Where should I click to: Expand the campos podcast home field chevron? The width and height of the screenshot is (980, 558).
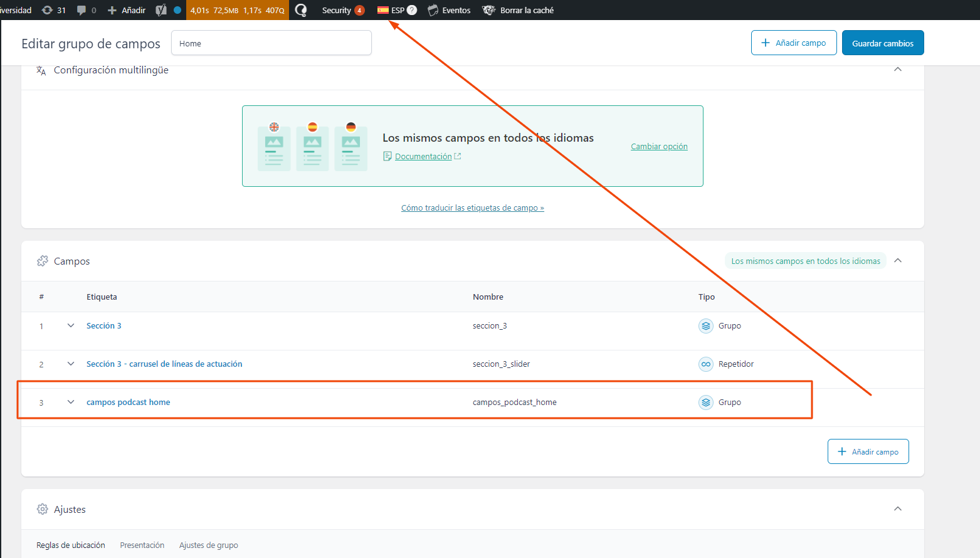point(71,402)
